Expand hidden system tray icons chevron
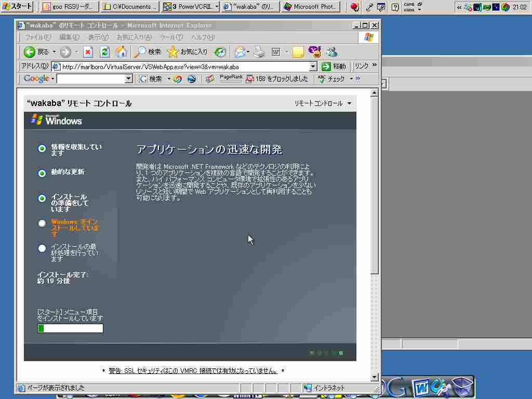This screenshot has height=399, width=532. point(459,7)
